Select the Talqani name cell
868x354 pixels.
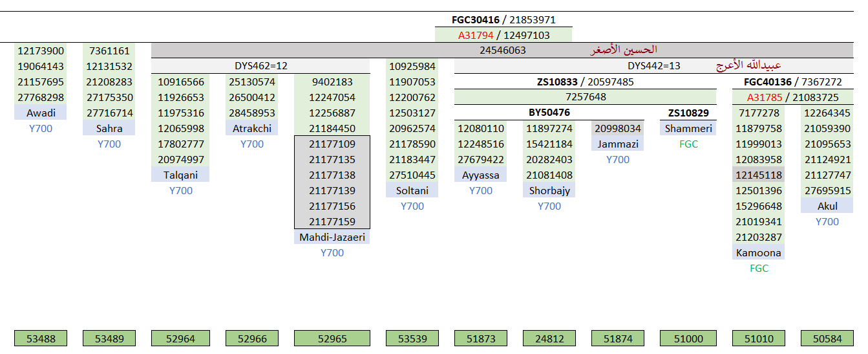(x=180, y=175)
